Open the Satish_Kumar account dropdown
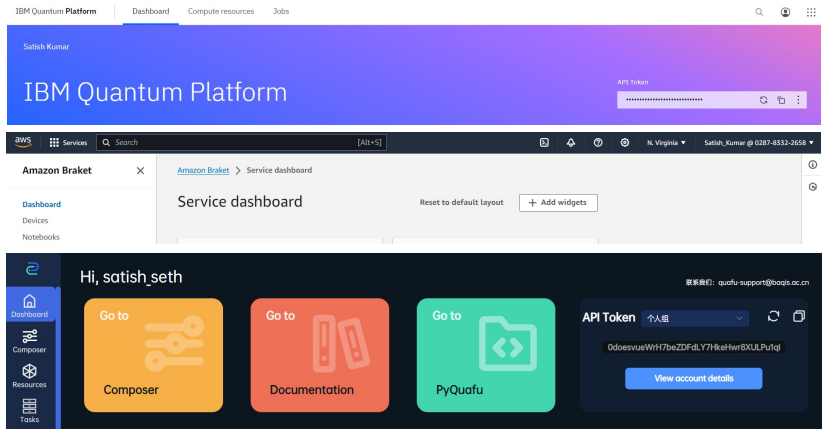 click(x=759, y=143)
